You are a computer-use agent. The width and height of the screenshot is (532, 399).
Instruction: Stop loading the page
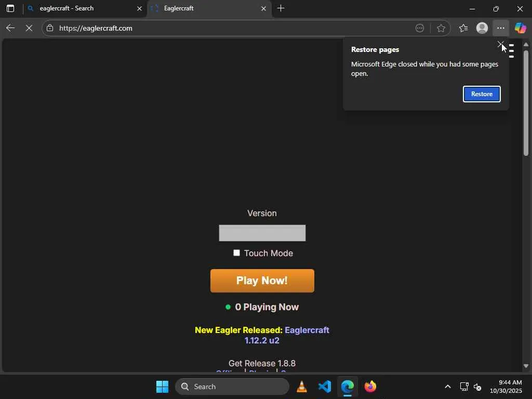[29, 28]
